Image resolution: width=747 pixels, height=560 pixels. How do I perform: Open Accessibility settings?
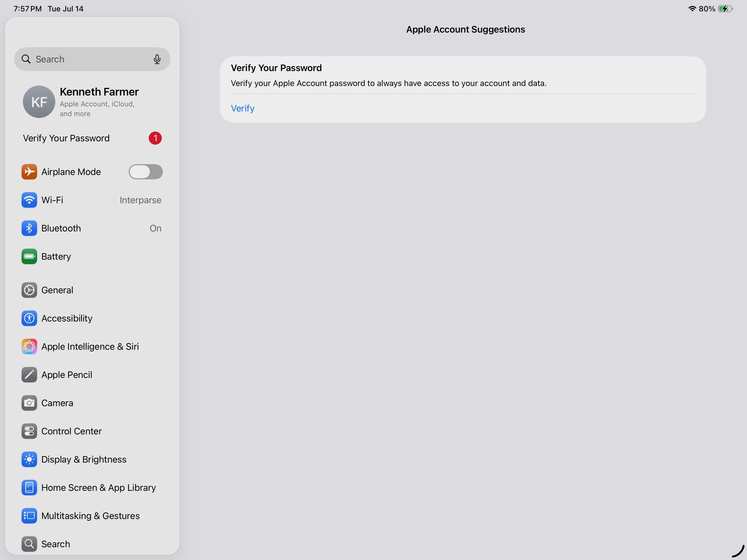[x=92, y=318]
